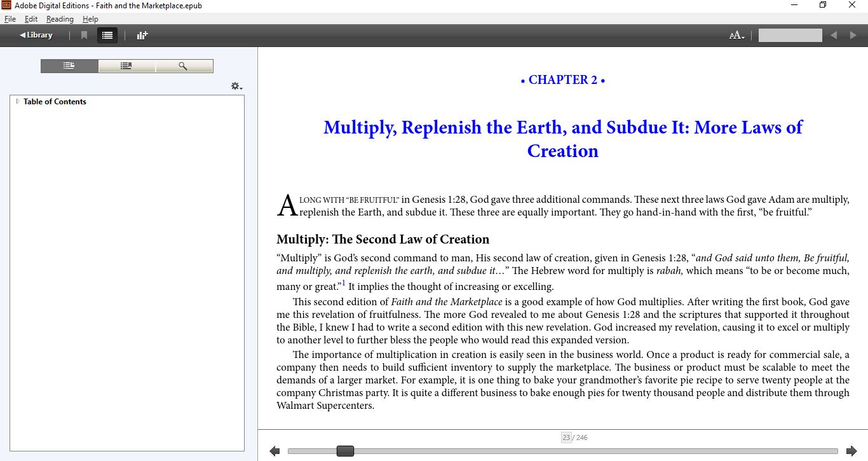This screenshot has height=461, width=868.
Task: Click footnote 1 superscript link
Action: click(x=344, y=284)
